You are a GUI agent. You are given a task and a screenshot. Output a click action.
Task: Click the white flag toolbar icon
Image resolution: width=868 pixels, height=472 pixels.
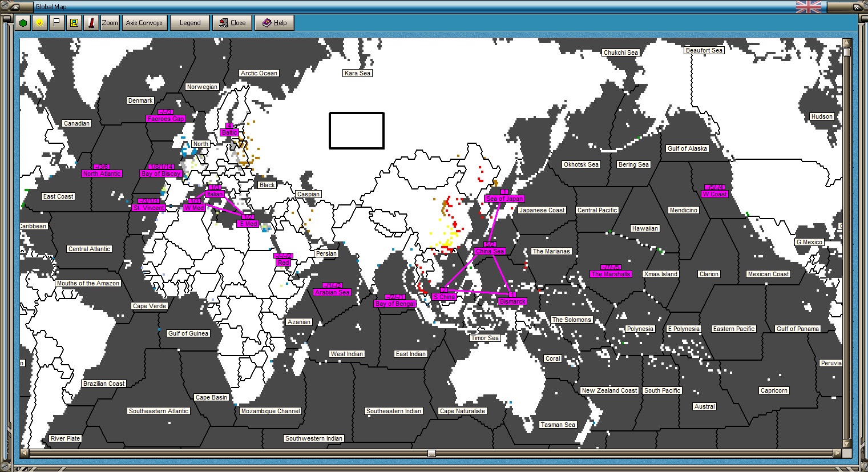tap(56, 23)
